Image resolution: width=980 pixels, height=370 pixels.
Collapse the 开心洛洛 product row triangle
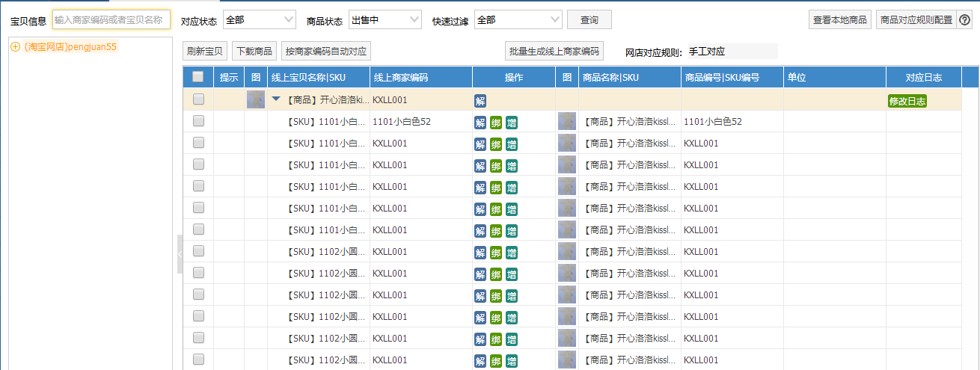click(277, 99)
